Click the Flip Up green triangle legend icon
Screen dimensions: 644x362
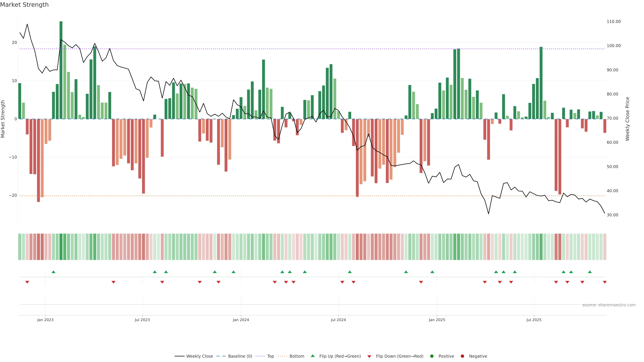tap(312, 356)
